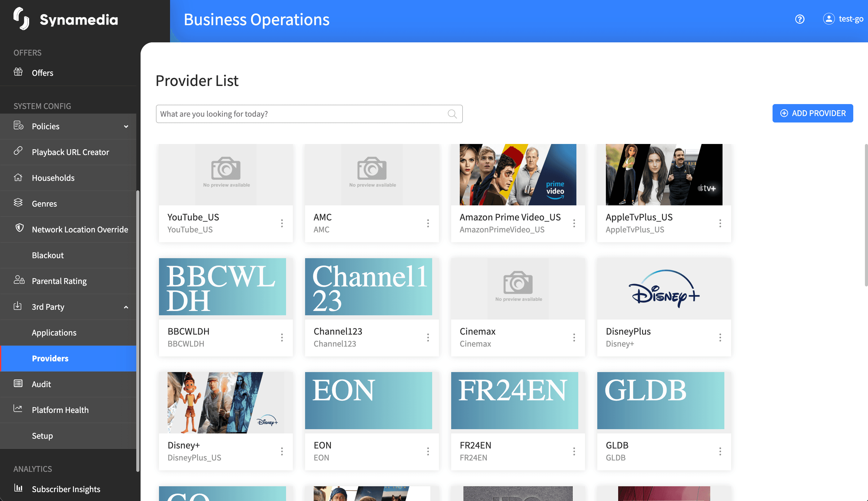Open Cinemax card kebab menu
868x501 pixels.
point(574,338)
